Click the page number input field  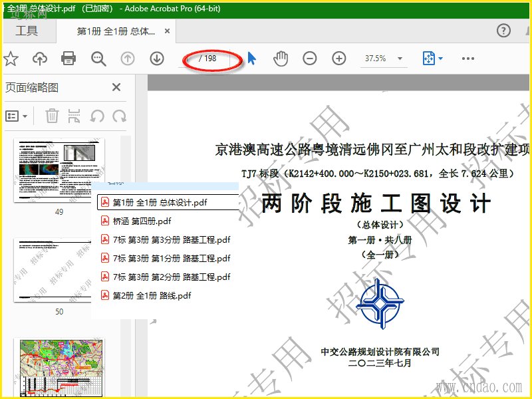coord(187,59)
